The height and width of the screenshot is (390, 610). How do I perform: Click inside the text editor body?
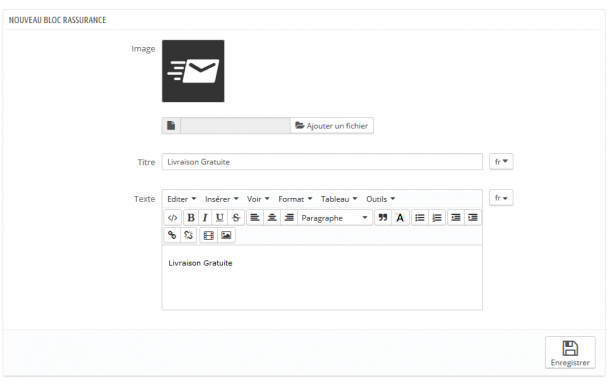click(322, 278)
